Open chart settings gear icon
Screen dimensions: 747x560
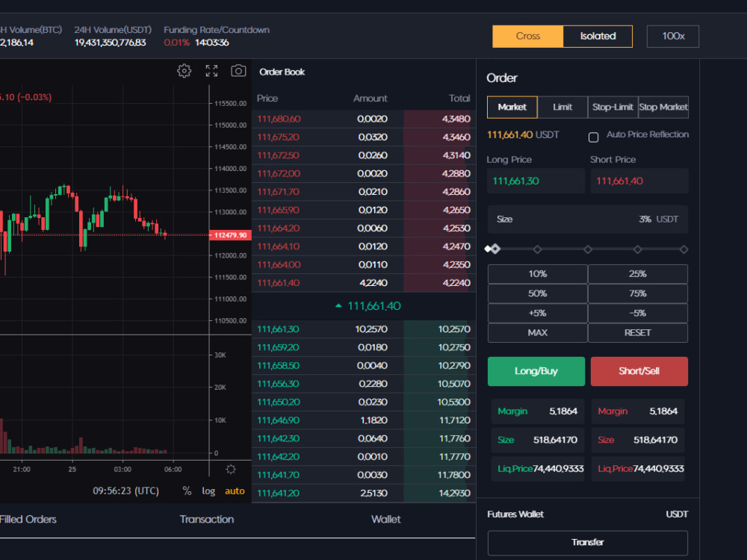click(x=185, y=71)
